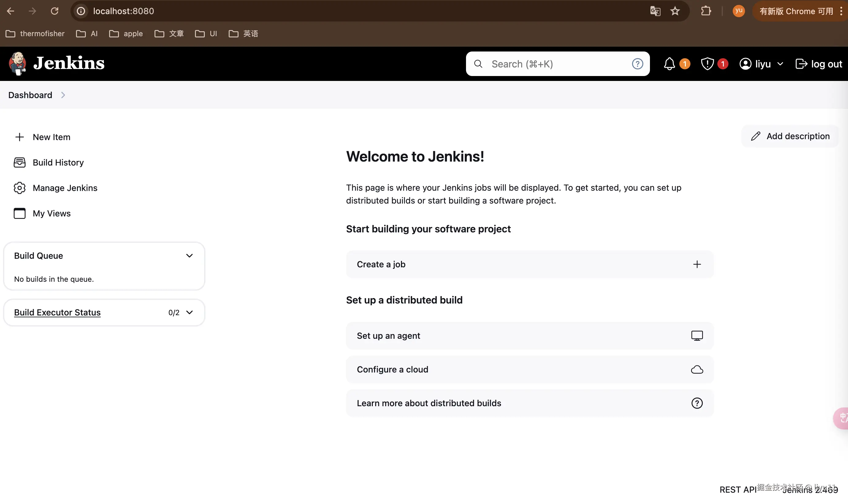Screen dimensions: 848x504
Task: Open the security shield warning icon
Action: [x=707, y=64]
